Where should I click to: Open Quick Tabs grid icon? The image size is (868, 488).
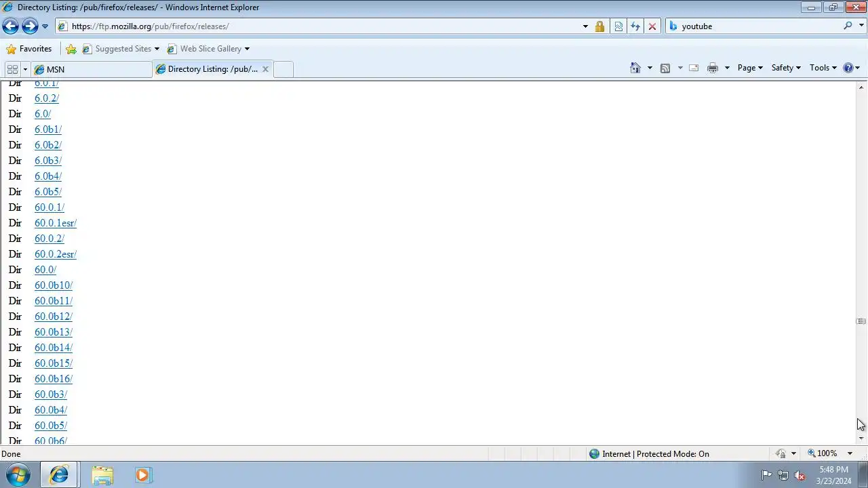[x=12, y=69]
